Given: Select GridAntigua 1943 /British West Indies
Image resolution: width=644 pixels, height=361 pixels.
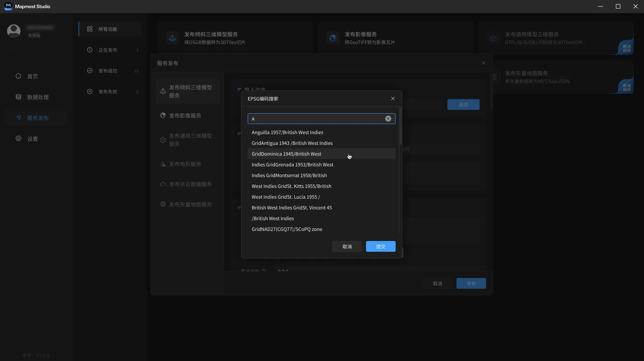Looking at the screenshot, I should [321, 143].
